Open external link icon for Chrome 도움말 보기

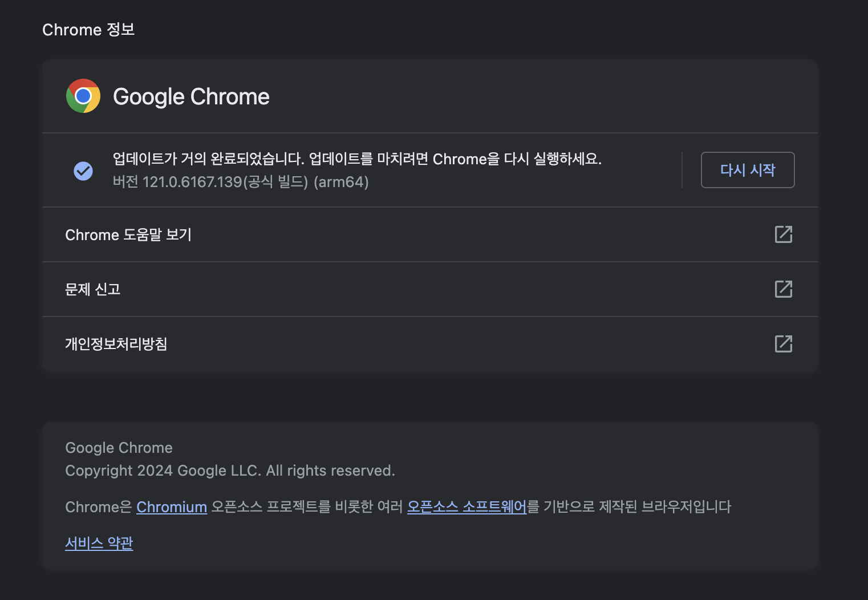[x=784, y=234]
